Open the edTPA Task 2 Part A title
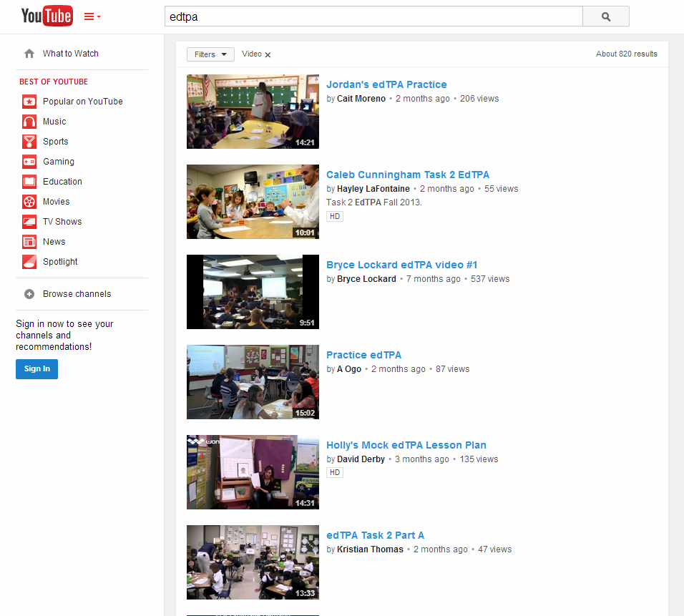 pos(375,536)
